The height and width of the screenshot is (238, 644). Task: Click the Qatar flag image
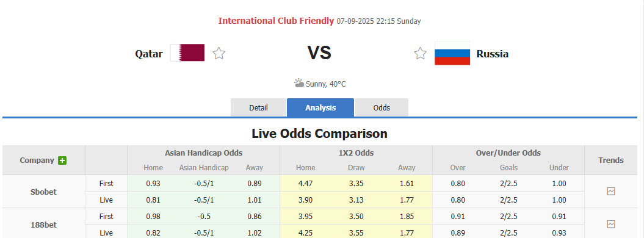pos(187,52)
